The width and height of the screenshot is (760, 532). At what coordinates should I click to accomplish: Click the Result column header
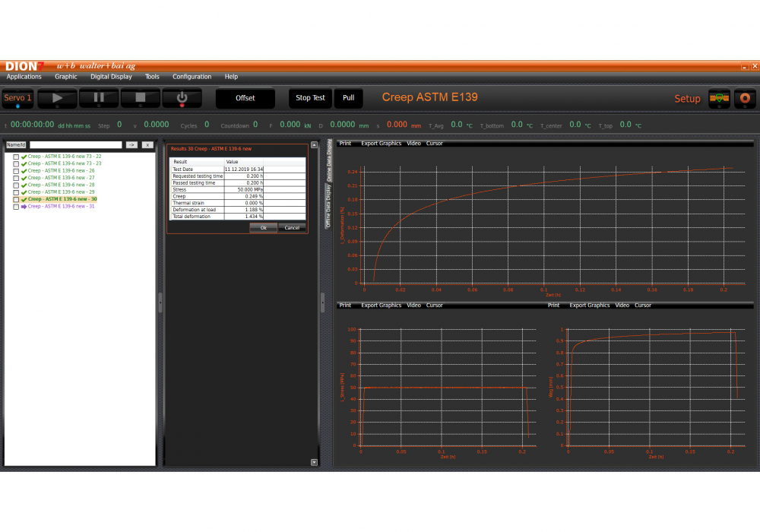click(197, 161)
